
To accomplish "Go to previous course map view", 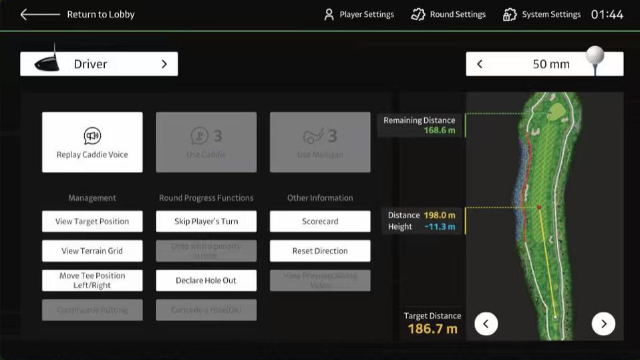I will point(486,324).
